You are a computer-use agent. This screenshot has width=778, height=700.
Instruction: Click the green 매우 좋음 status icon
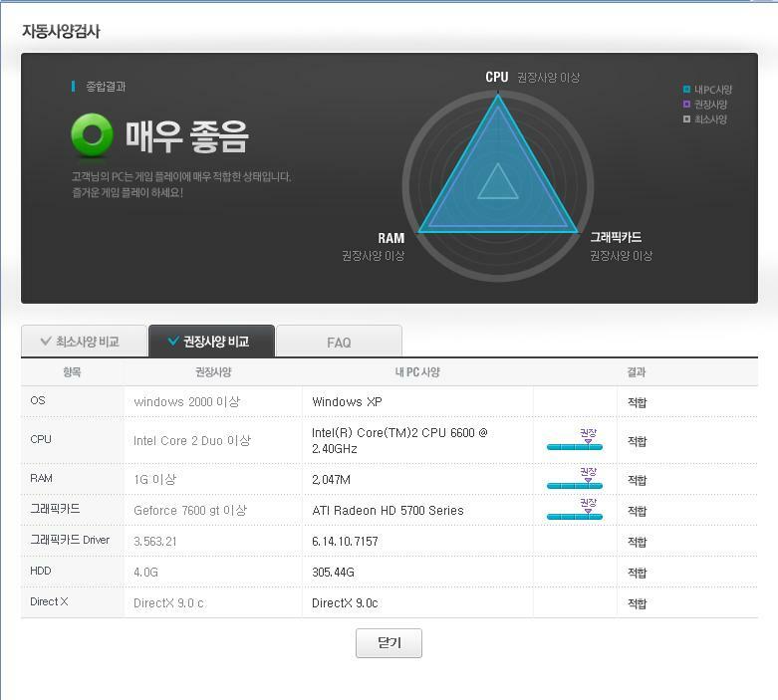[92, 135]
